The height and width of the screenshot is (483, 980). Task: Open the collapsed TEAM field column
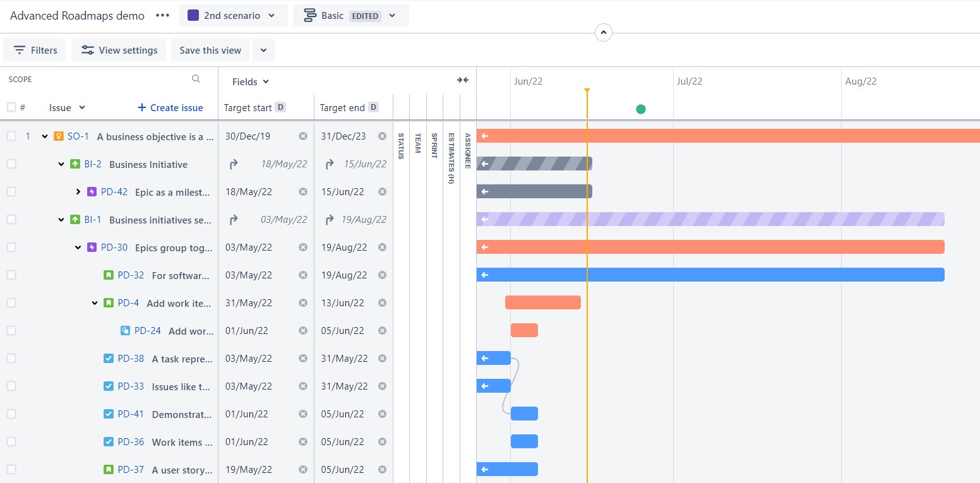(x=418, y=145)
